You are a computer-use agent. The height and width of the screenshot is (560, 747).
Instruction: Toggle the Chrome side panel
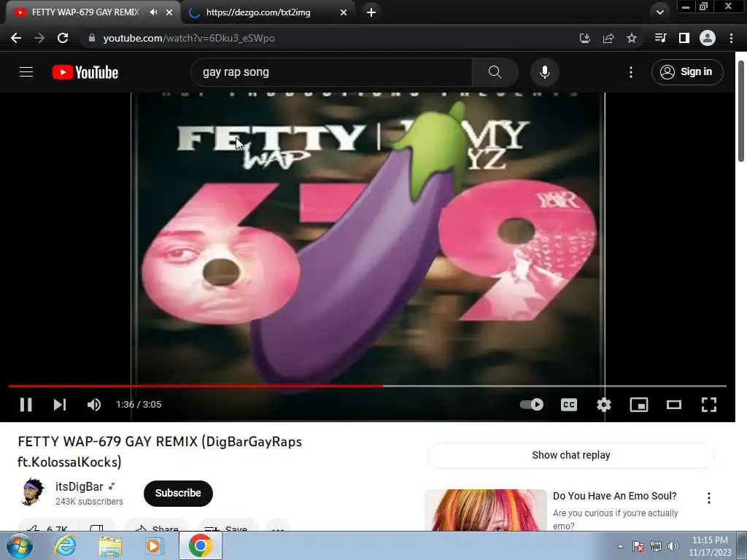(x=684, y=38)
